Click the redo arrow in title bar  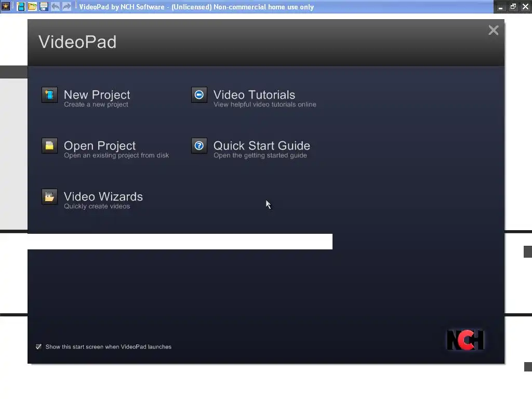67,6
